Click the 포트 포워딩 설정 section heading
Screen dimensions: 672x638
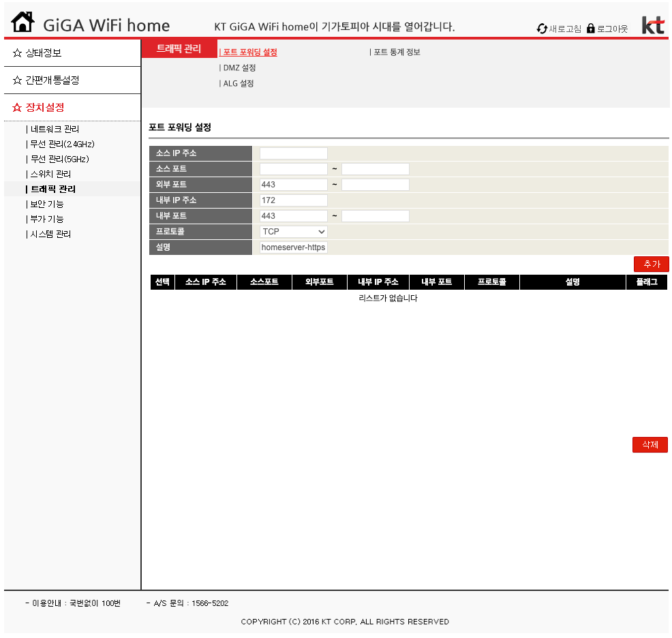pyautogui.click(x=180, y=127)
